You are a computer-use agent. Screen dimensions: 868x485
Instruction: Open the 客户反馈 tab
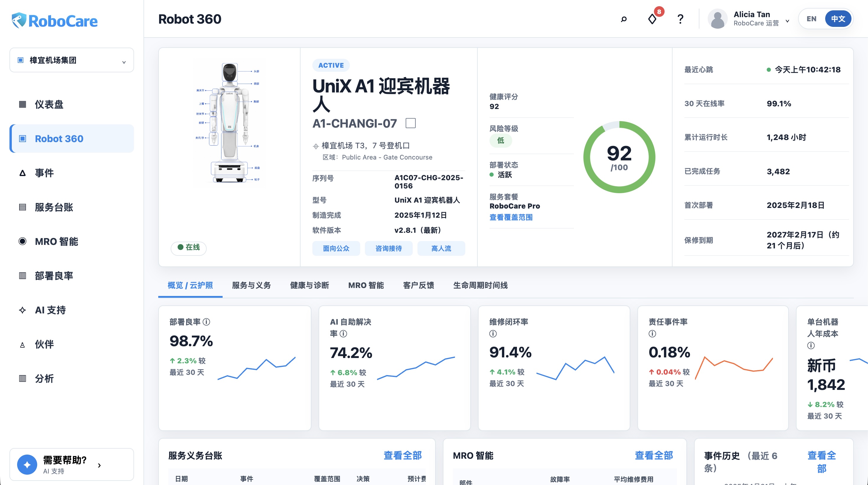(x=419, y=285)
